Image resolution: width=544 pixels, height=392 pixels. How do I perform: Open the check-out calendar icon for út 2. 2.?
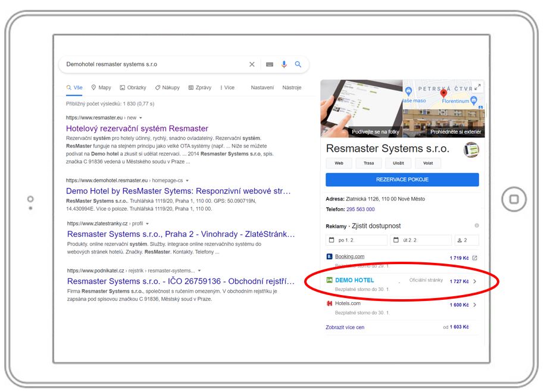pyautogui.click(x=396, y=240)
